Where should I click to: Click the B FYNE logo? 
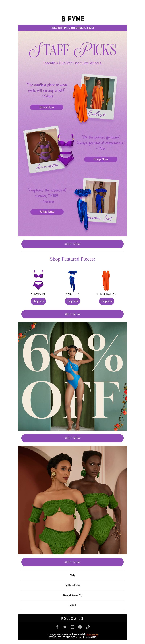(x=72, y=19)
